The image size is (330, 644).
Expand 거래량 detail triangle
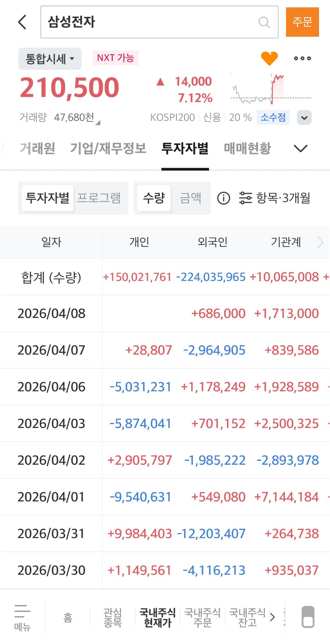(x=98, y=123)
